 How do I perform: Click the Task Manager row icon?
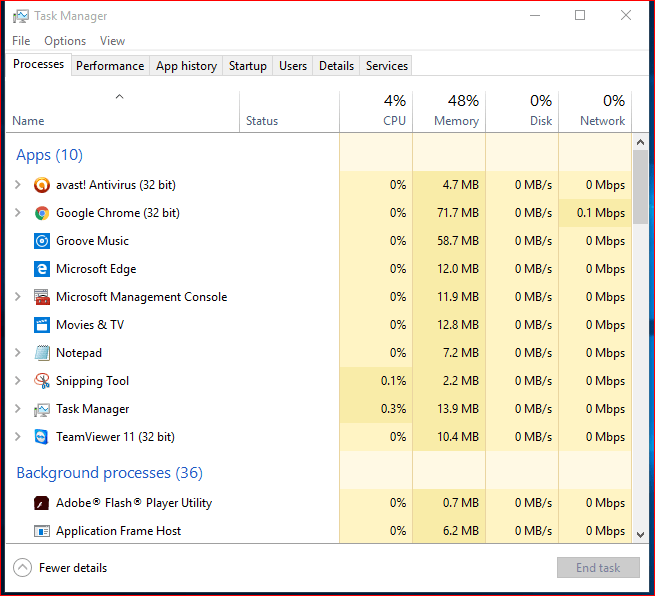42,409
